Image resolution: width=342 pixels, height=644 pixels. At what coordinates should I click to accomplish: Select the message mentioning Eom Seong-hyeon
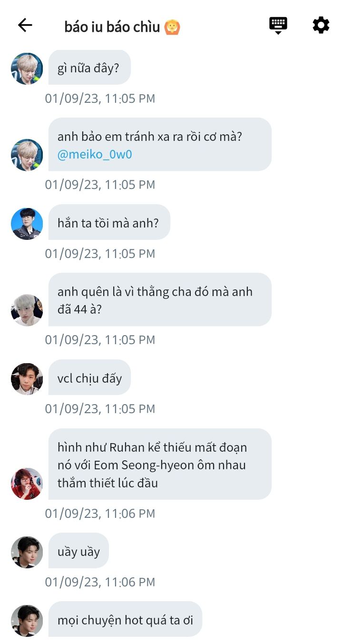point(160,464)
